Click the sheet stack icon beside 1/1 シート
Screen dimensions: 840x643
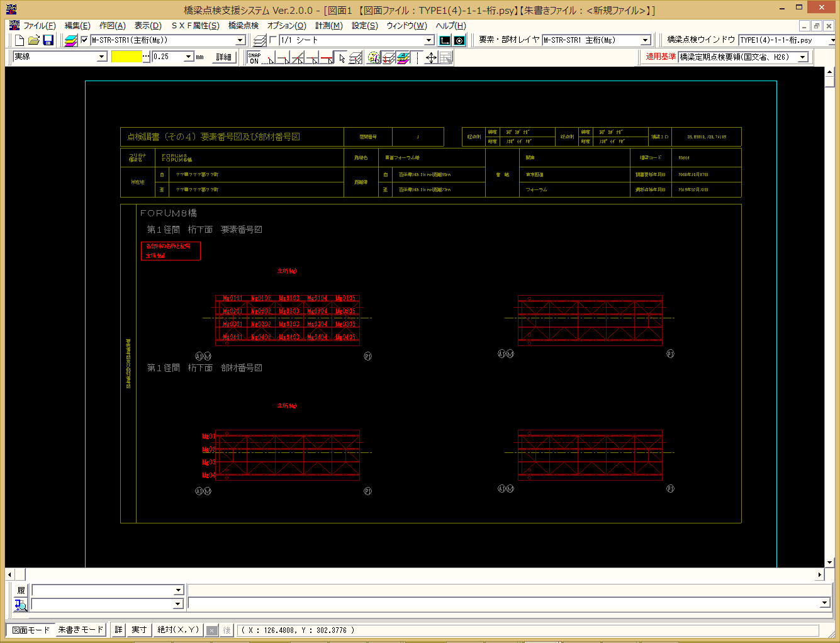point(259,40)
